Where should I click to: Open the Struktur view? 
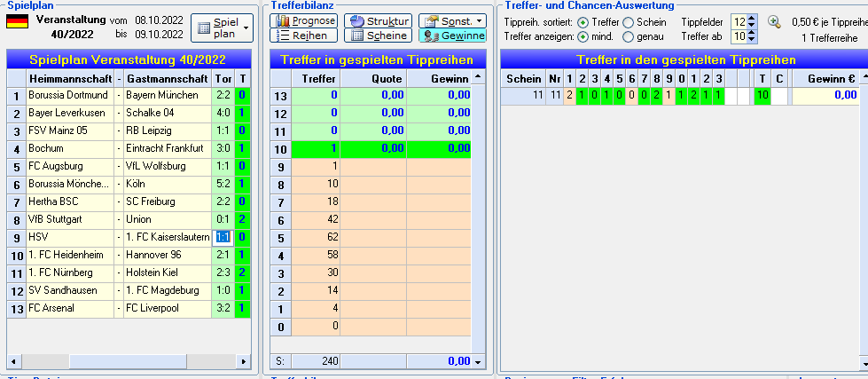(378, 21)
